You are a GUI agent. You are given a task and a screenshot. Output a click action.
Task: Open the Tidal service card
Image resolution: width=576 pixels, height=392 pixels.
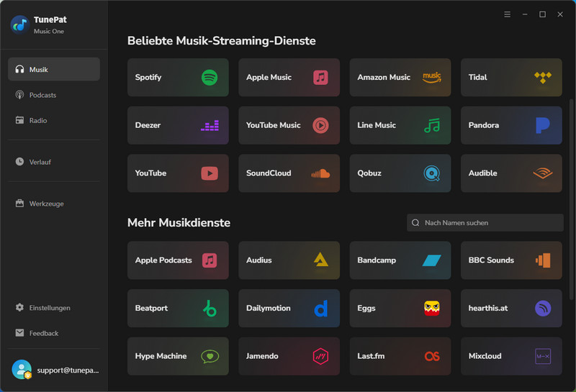point(511,78)
